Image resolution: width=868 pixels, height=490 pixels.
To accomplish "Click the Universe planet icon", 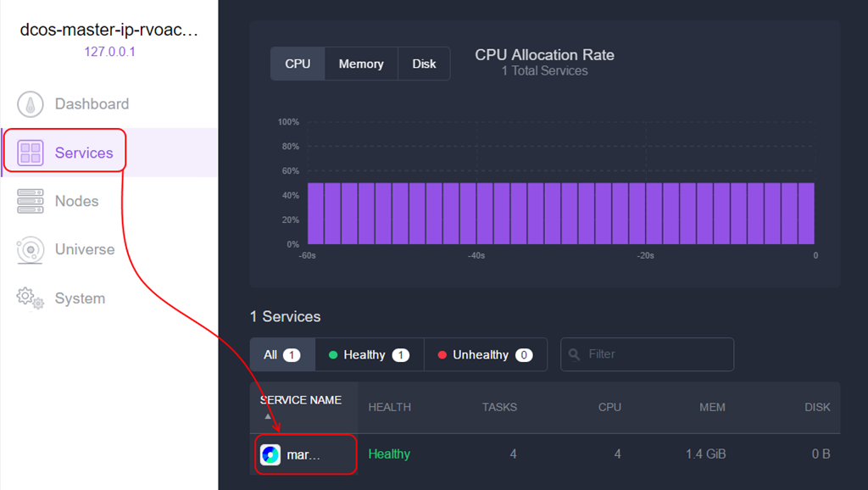I will pyautogui.click(x=31, y=250).
